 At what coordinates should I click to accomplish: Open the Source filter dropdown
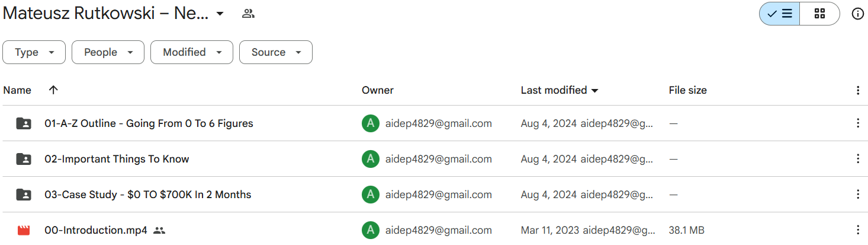click(275, 52)
